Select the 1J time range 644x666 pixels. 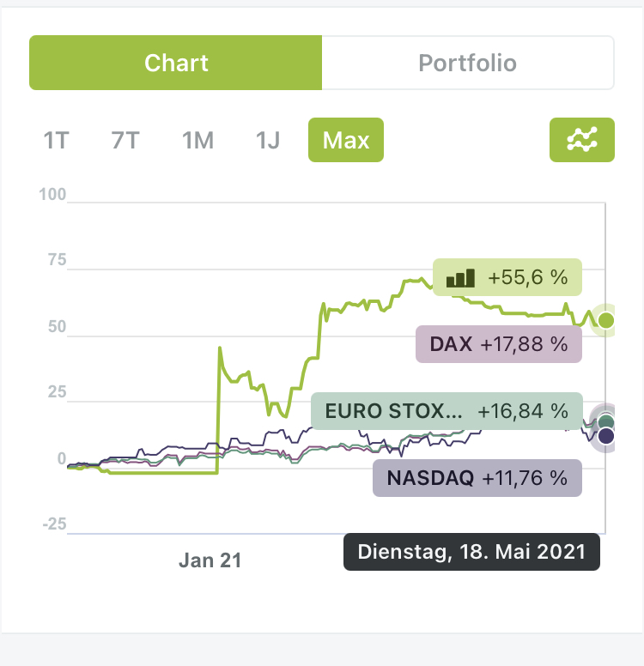[x=268, y=140]
